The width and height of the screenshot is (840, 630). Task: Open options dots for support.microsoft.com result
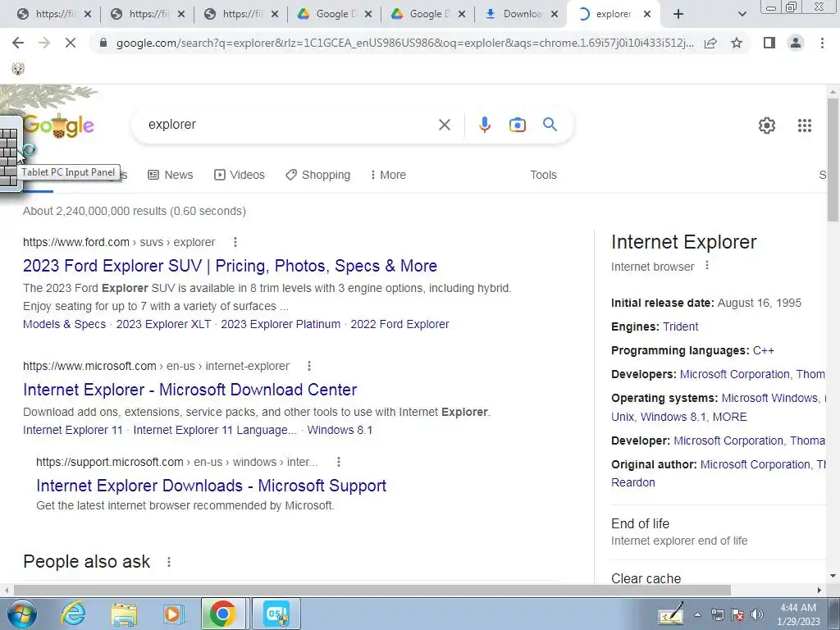339,462
